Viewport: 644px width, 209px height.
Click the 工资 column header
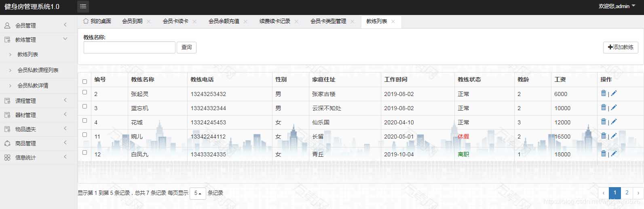560,79
